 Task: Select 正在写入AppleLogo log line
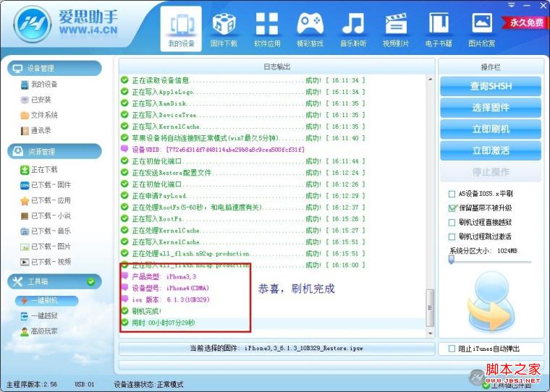tap(242, 92)
